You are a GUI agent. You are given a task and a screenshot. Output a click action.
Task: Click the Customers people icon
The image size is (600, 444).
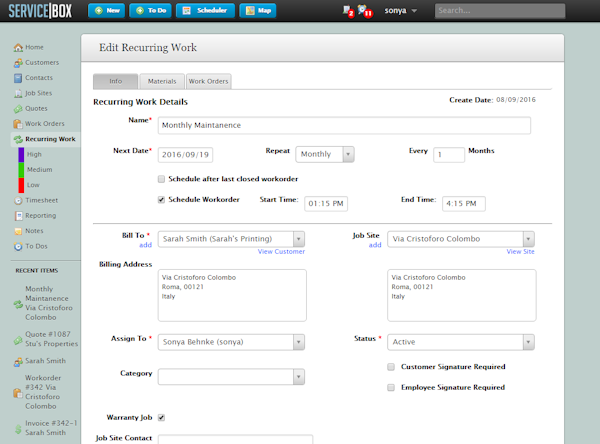18,63
